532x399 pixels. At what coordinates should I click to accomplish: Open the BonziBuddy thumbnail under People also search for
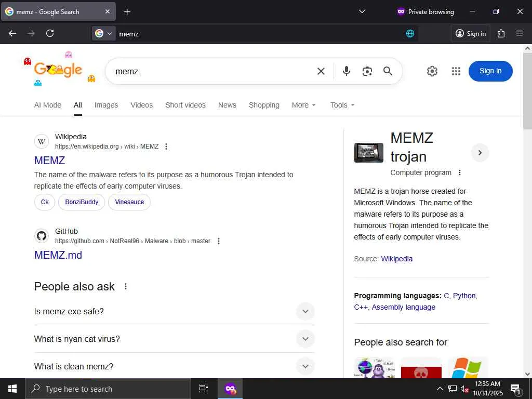click(375, 368)
